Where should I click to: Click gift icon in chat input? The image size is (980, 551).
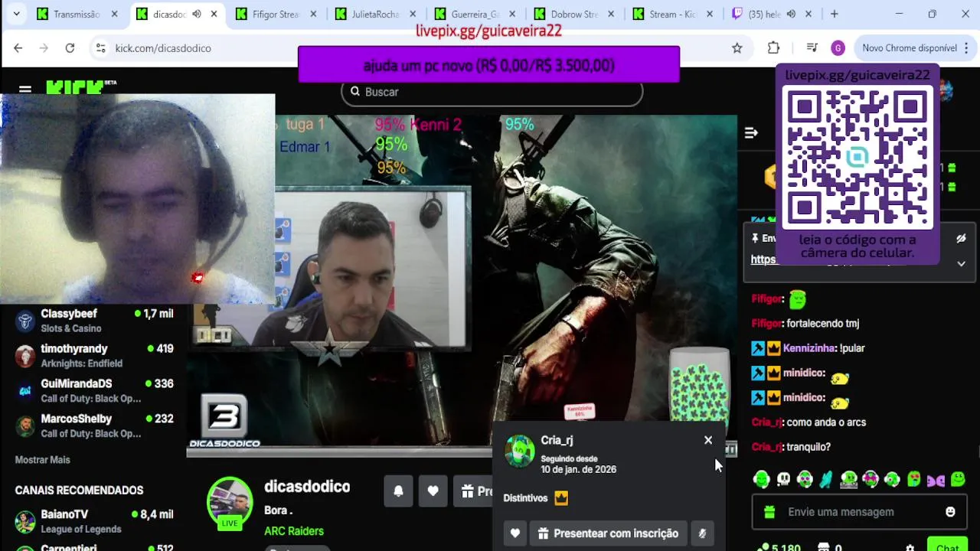tap(769, 512)
